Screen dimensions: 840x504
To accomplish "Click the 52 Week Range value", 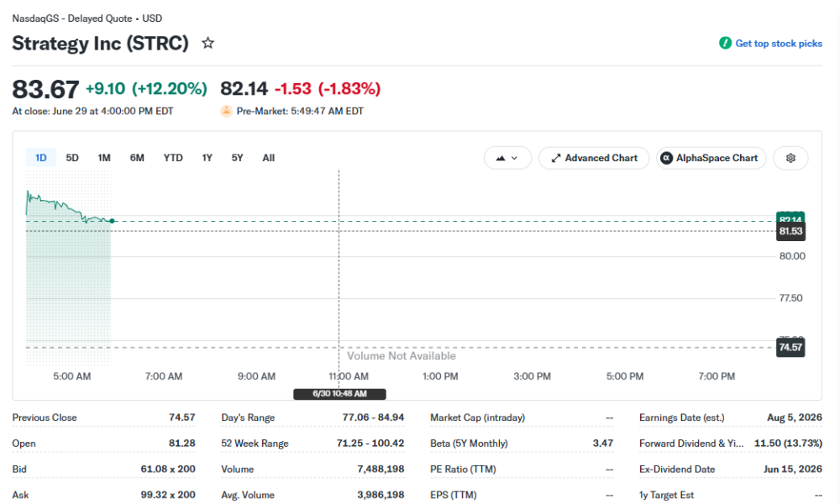I will coord(370,444).
